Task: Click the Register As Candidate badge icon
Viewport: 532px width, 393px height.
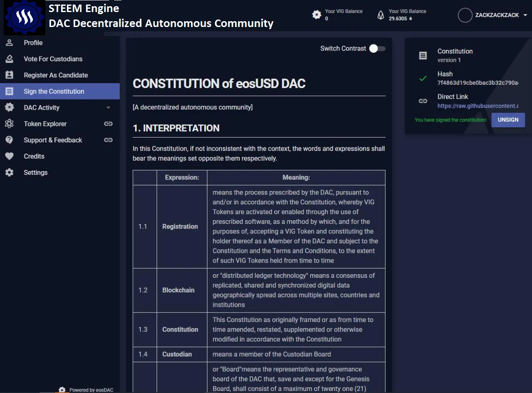Action: point(9,75)
